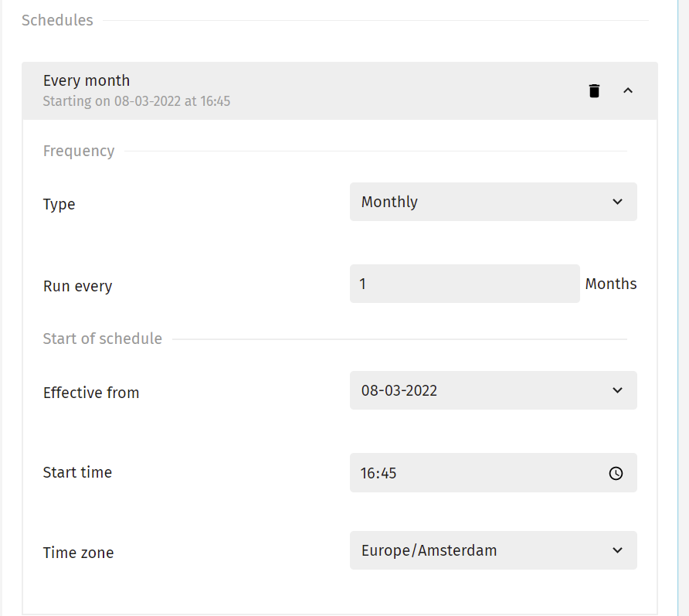Click the Effective from field label
Screen dimensions: 689x616
click(x=91, y=393)
